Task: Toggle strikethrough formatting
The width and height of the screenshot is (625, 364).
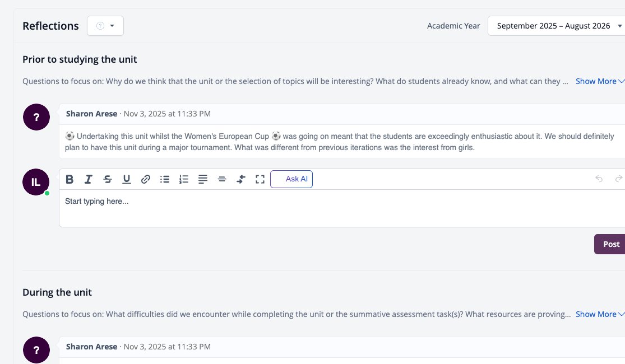Action: [x=107, y=179]
